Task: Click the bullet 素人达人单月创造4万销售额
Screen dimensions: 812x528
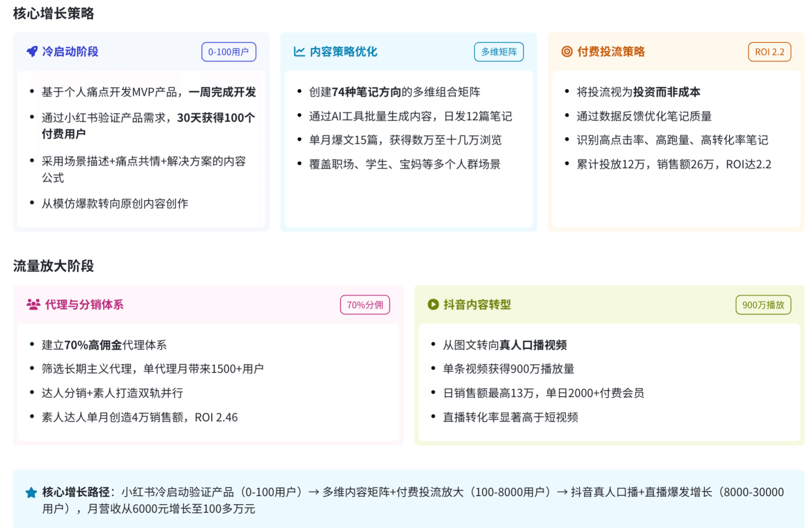Action: pyautogui.click(x=140, y=417)
